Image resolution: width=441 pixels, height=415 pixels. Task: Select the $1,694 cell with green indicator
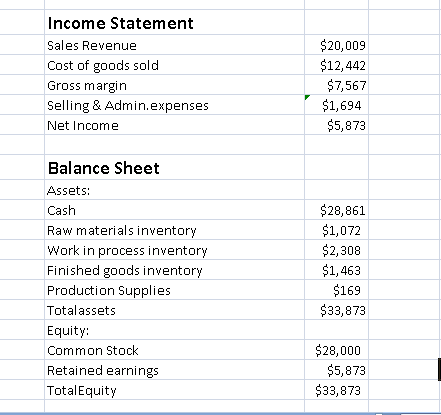(x=336, y=105)
